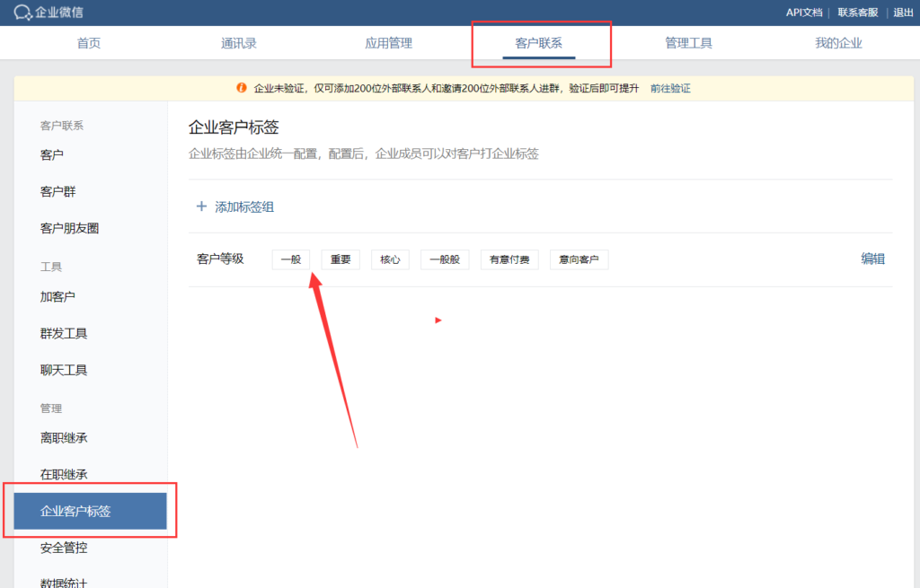The image size is (920, 588).
Task: Open the API文档 link
Action: point(804,13)
